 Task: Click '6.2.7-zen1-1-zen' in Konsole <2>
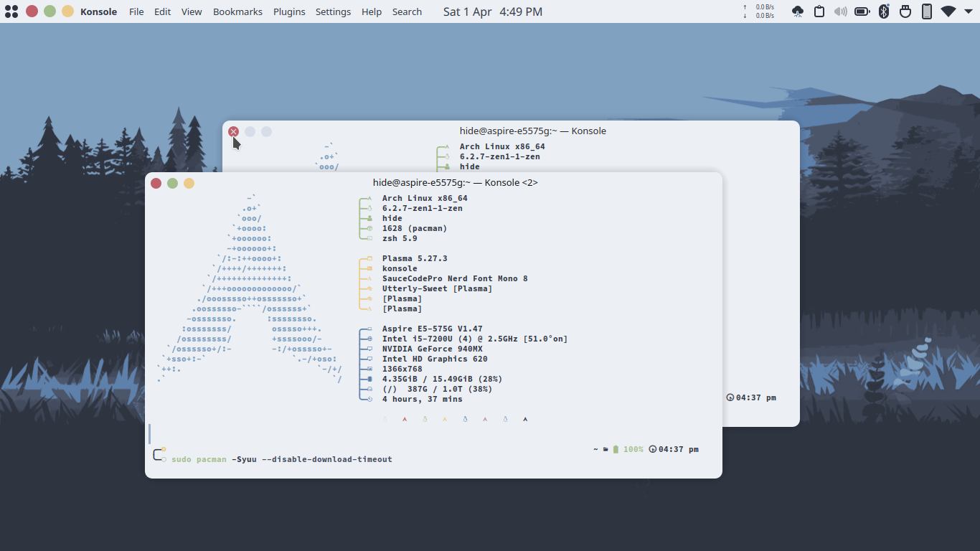[x=423, y=208]
